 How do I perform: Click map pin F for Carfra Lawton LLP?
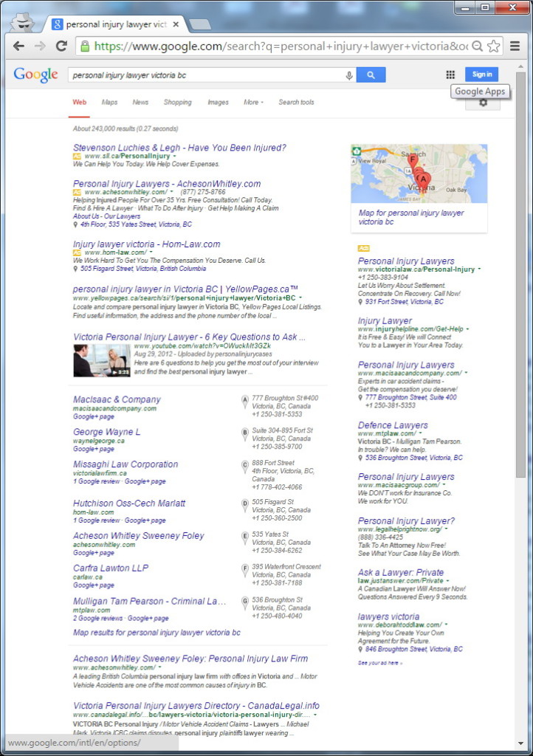tap(245, 569)
